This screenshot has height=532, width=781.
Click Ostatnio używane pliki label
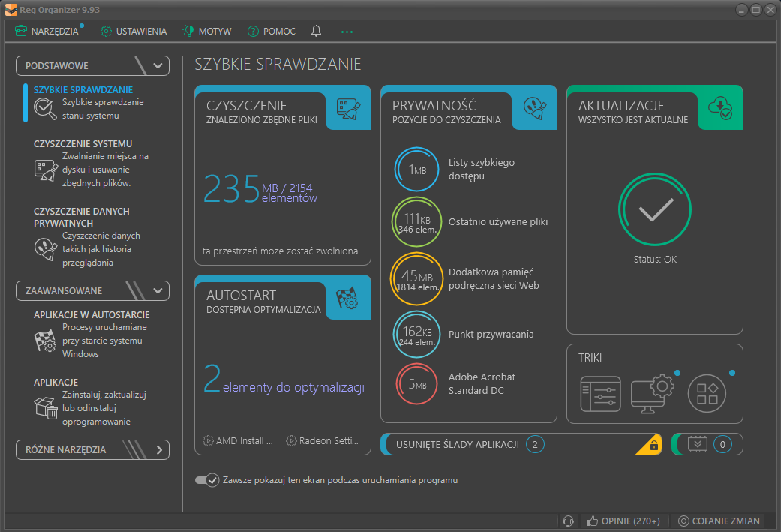(x=498, y=221)
